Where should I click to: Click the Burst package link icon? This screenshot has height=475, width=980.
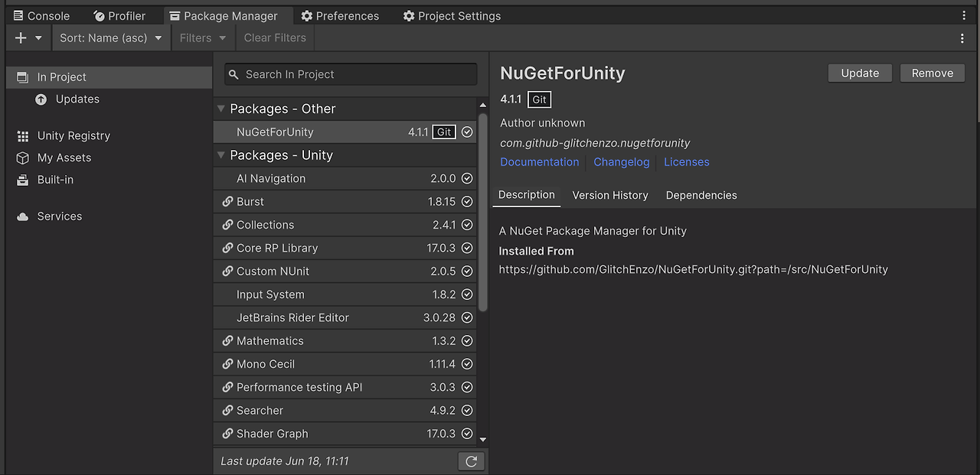pyautogui.click(x=227, y=202)
